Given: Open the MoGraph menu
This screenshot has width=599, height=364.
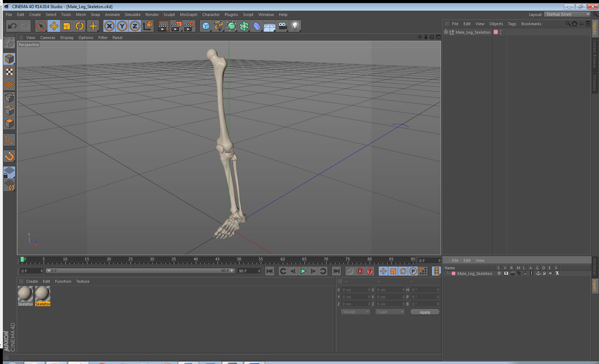Looking at the screenshot, I should 188,15.
